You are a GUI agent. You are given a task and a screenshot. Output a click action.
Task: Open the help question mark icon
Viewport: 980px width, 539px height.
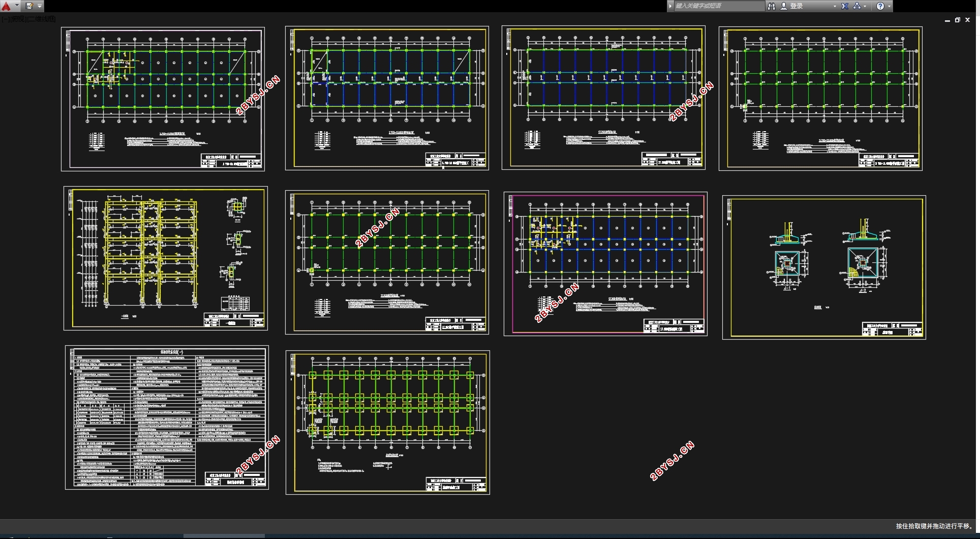coord(880,6)
